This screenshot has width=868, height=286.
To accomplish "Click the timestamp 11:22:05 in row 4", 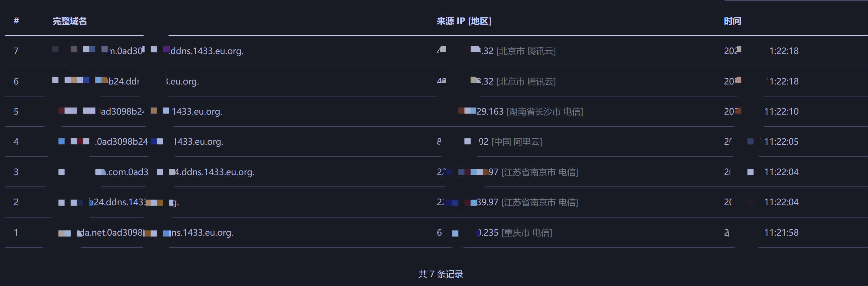I will click(x=781, y=142).
